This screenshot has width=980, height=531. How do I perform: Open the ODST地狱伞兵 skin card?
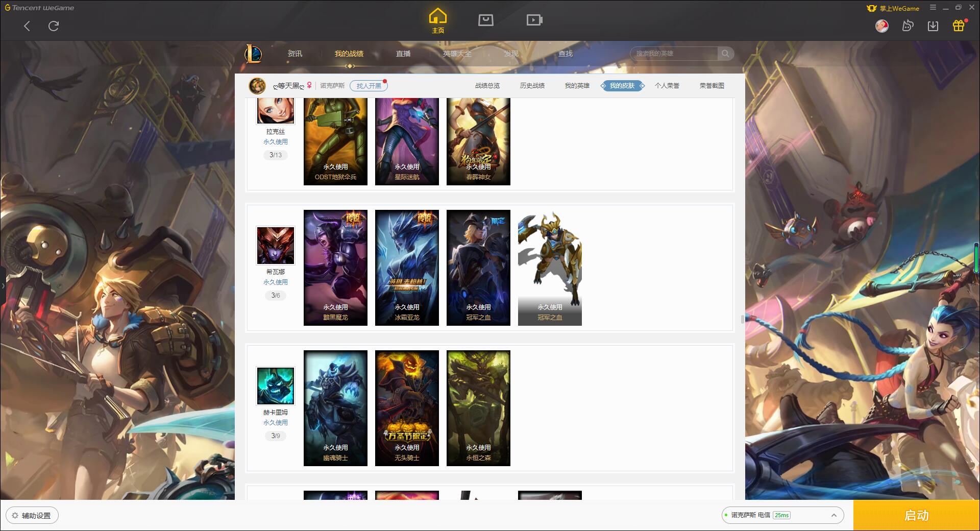click(x=335, y=141)
